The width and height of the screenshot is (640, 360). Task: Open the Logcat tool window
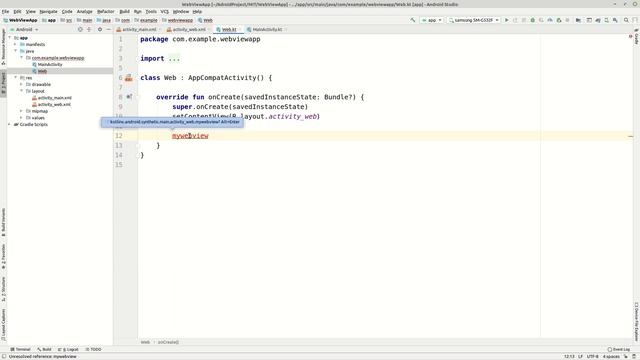[x=69, y=349]
